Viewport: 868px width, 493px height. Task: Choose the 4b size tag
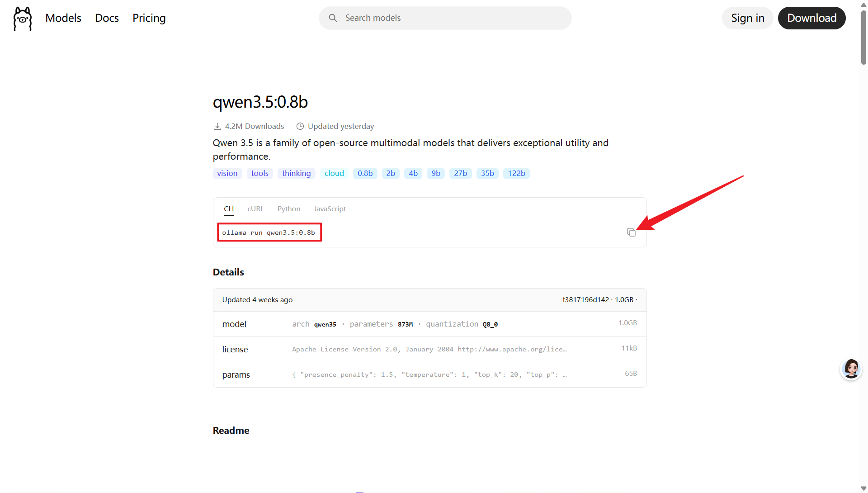[413, 174]
